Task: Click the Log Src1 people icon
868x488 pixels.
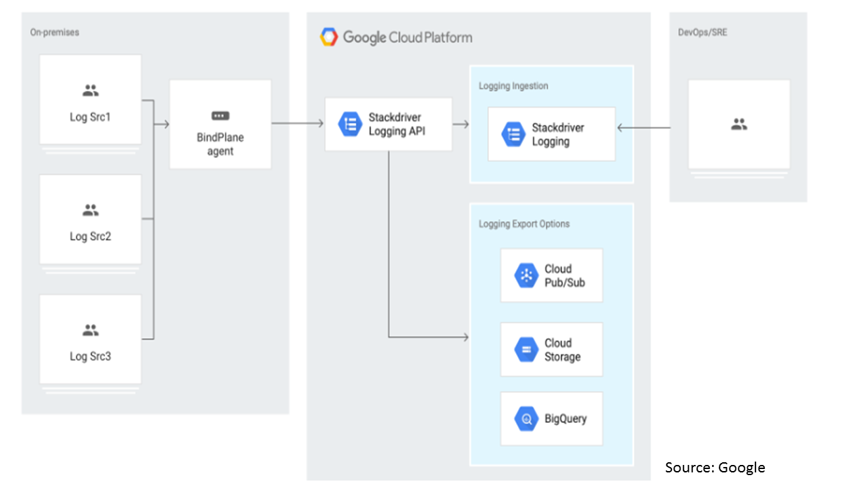Action: 90,90
